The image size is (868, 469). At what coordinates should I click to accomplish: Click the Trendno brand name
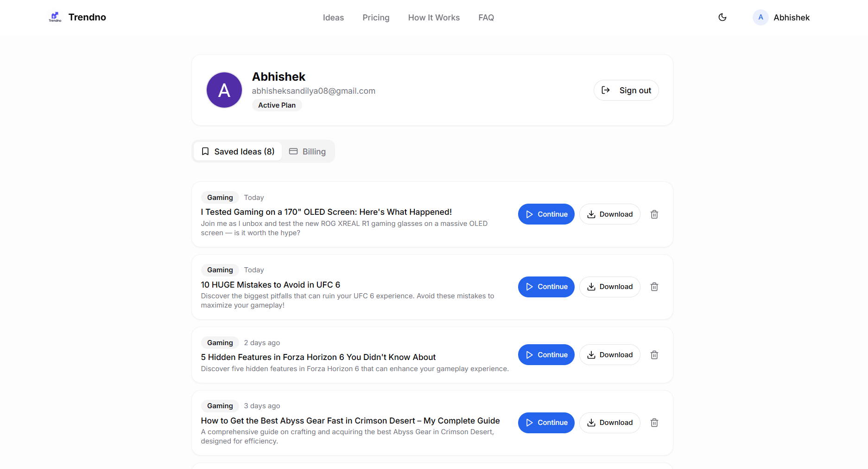87,17
